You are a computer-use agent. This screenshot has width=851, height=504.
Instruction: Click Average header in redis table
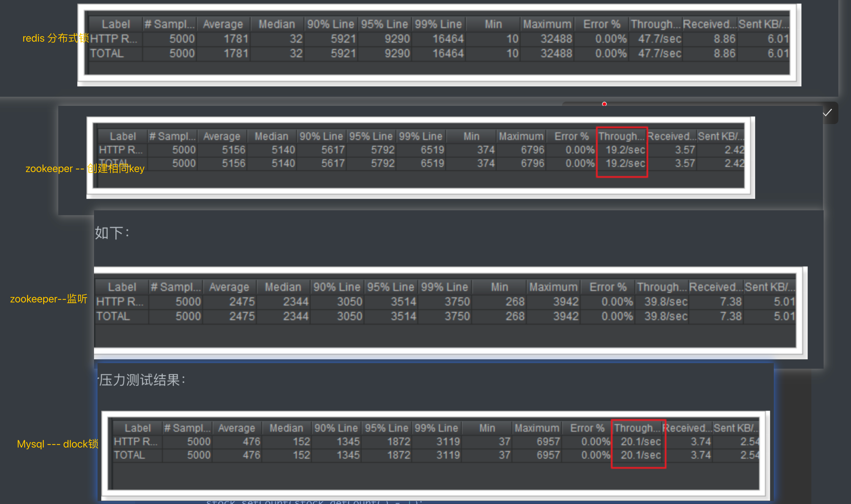click(x=223, y=24)
